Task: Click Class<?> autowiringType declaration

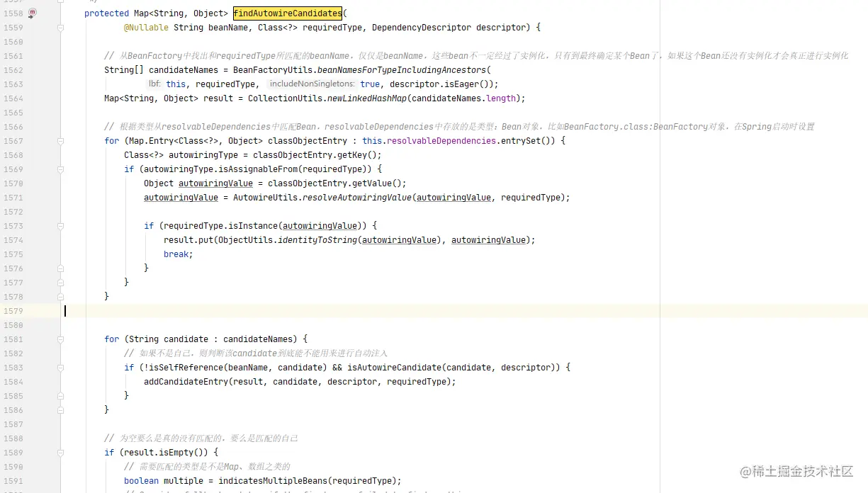Action: point(181,155)
